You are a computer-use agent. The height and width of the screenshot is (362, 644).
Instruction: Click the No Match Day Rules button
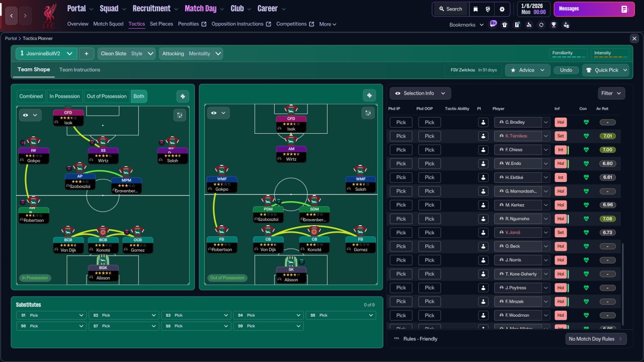click(x=596, y=339)
